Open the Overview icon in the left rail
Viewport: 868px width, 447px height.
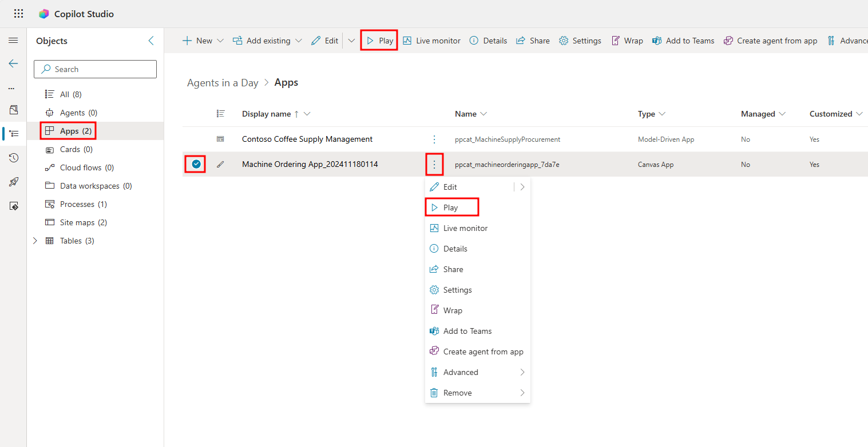[x=14, y=110]
